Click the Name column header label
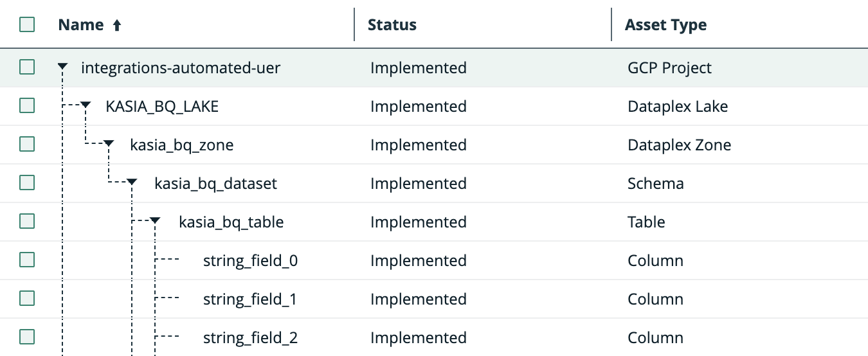Screen dimensions: 868x356 coord(80,25)
